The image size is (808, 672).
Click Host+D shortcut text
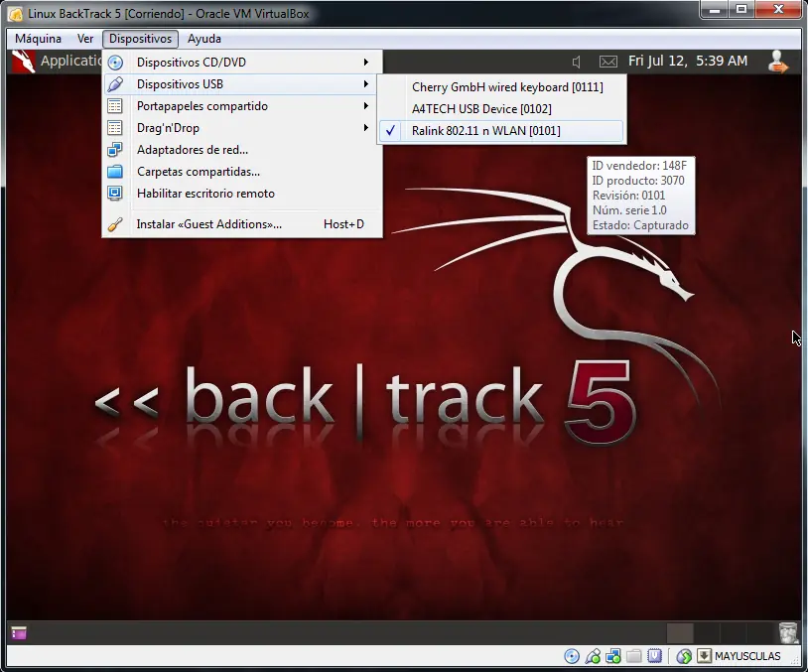[343, 224]
